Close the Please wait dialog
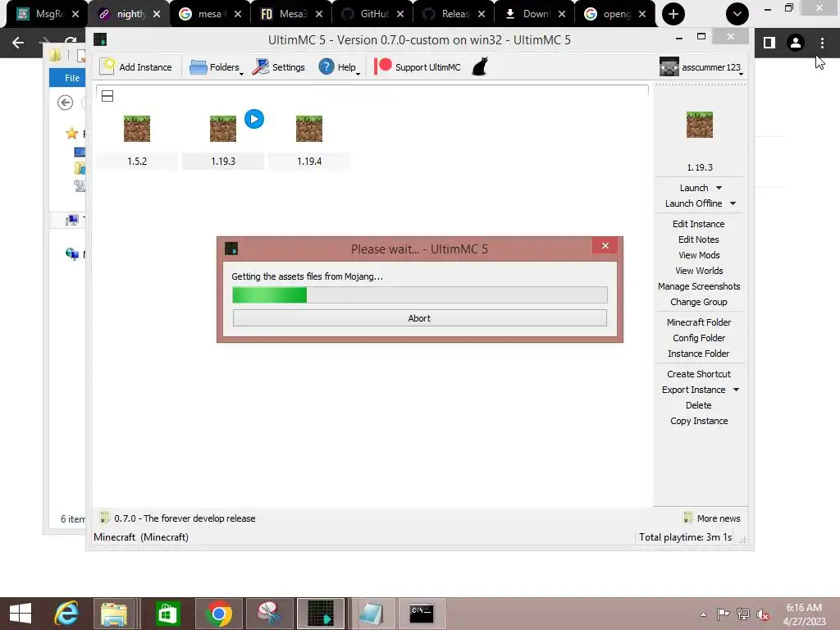840x630 pixels. [605, 245]
